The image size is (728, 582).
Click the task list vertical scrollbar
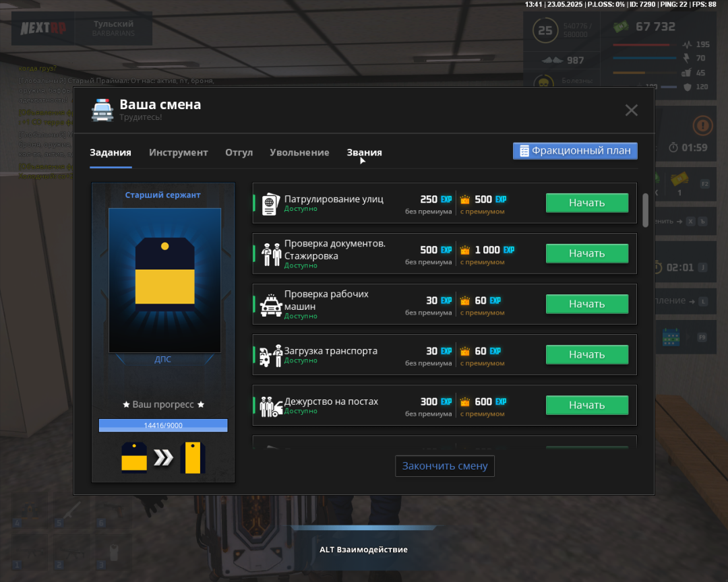tap(645, 210)
